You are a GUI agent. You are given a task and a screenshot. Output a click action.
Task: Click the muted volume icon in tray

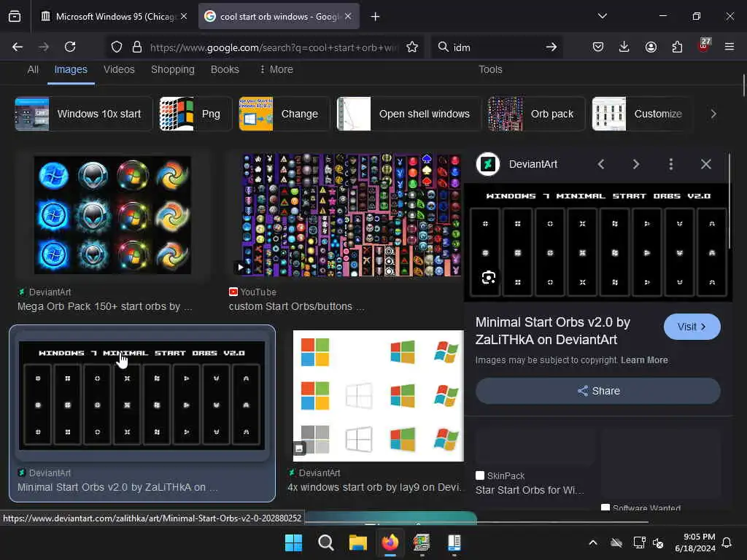pyautogui.click(x=658, y=542)
